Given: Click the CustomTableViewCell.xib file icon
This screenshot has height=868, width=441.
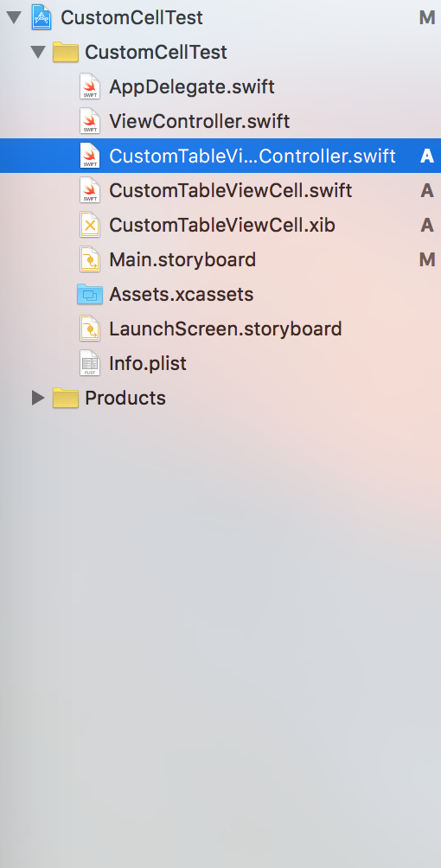Looking at the screenshot, I should pyautogui.click(x=89, y=225).
